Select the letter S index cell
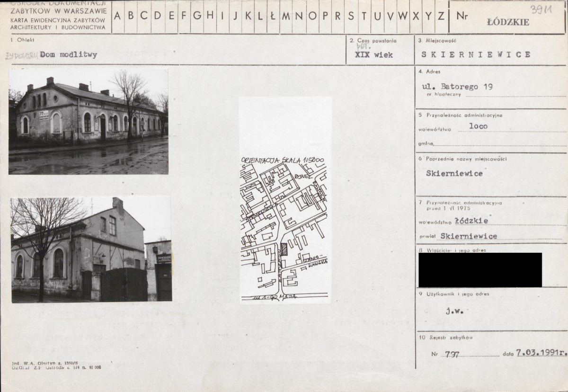This screenshot has width=568, height=392. 351,16
